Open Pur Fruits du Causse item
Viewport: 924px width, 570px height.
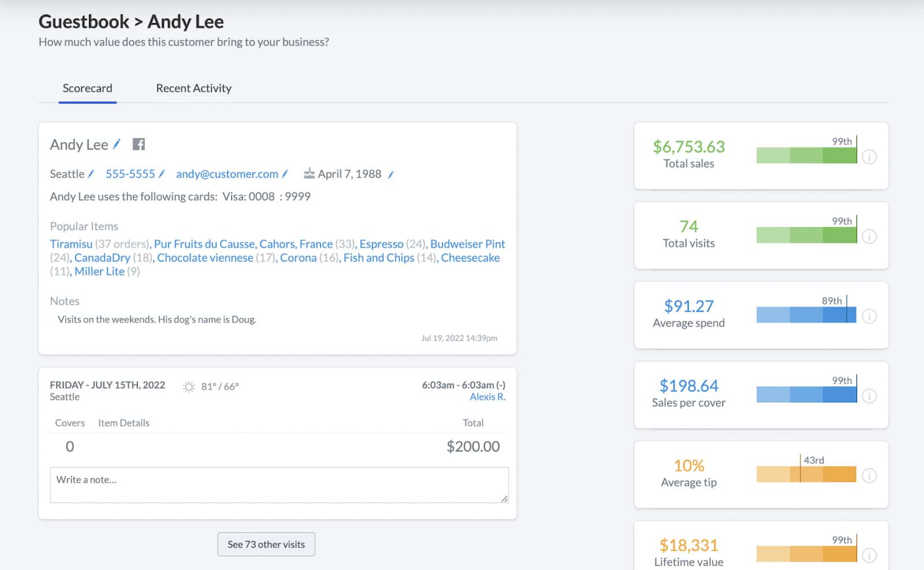point(243,244)
